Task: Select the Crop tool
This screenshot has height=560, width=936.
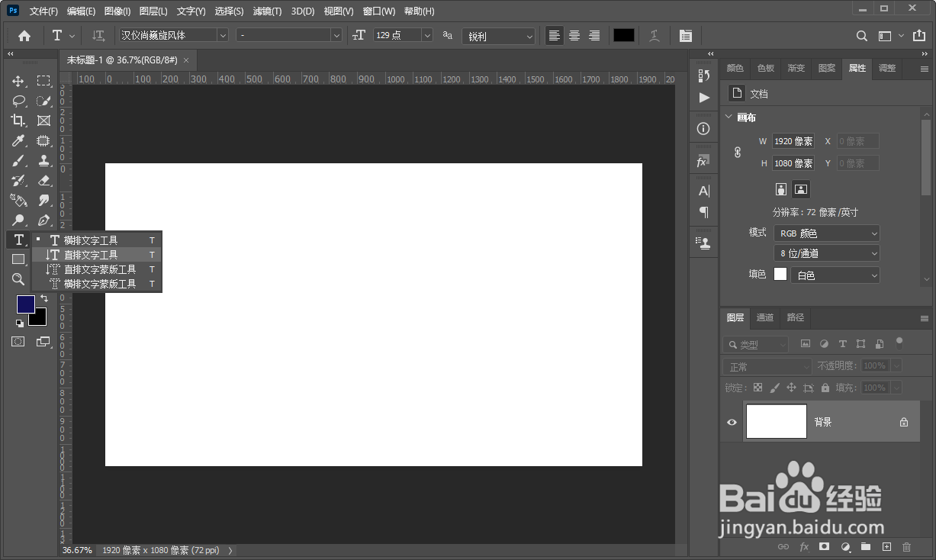Action: [18, 121]
